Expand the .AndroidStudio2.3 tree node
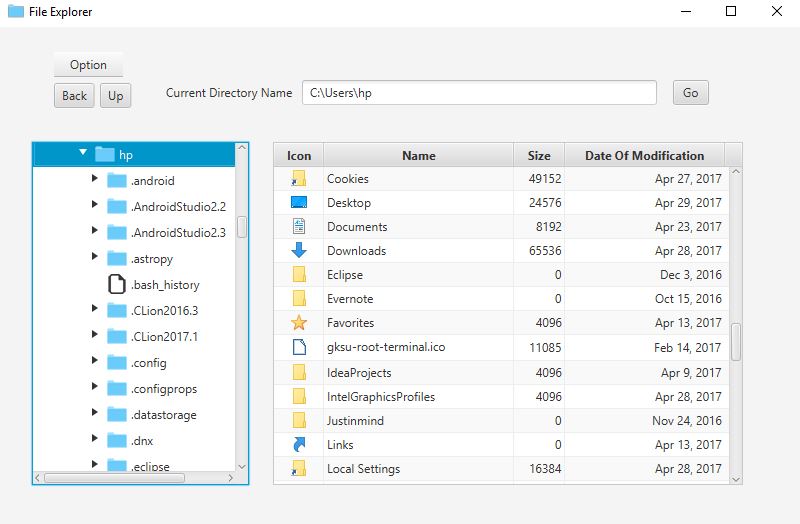 (94, 230)
